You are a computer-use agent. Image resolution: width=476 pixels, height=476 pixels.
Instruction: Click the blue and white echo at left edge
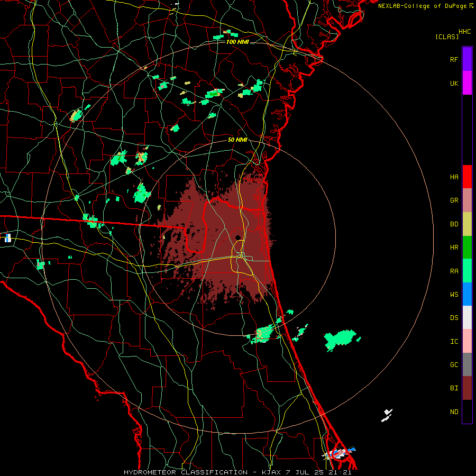[x=7, y=237]
